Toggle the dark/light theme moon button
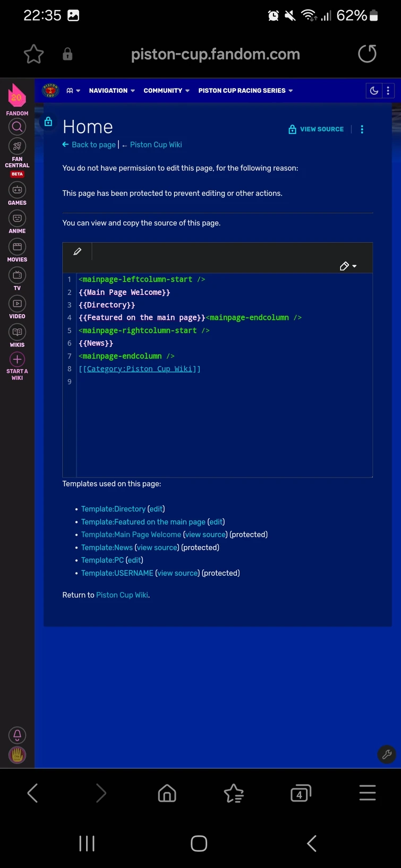 pos(374,91)
